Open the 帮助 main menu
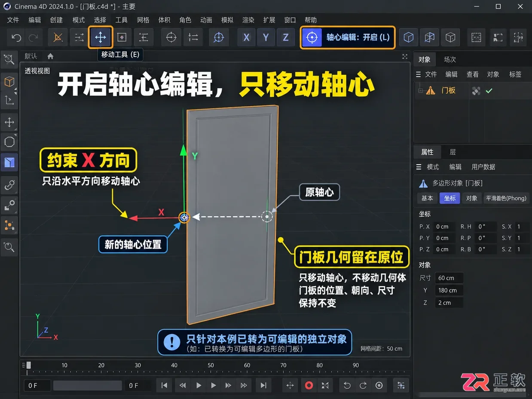Screen dimensions: 532x399 (310, 20)
